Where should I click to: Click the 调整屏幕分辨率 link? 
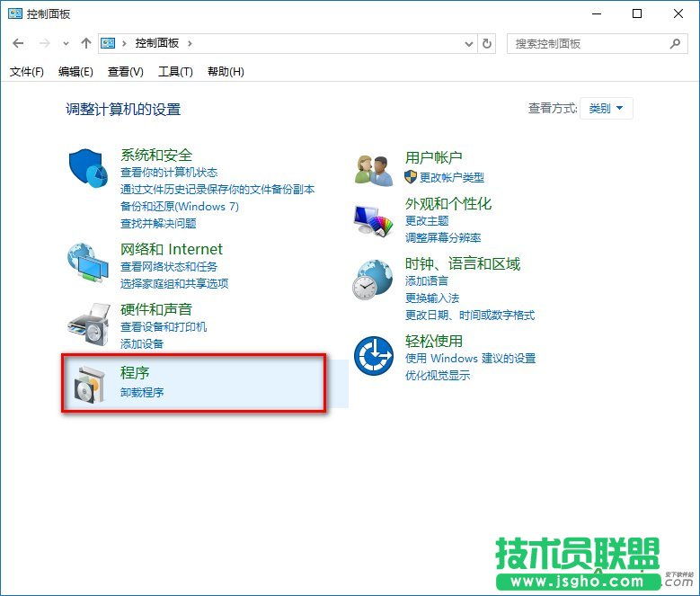[443, 237]
